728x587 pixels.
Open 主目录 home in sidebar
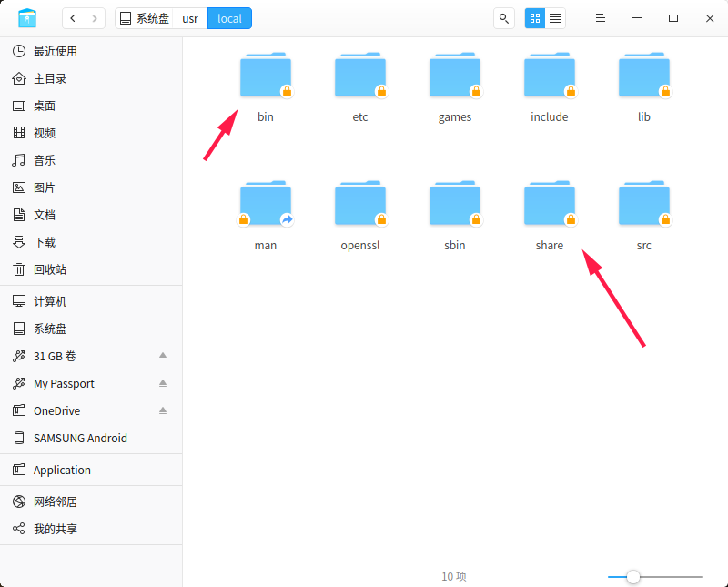pyautogui.click(x=91, y=78)
